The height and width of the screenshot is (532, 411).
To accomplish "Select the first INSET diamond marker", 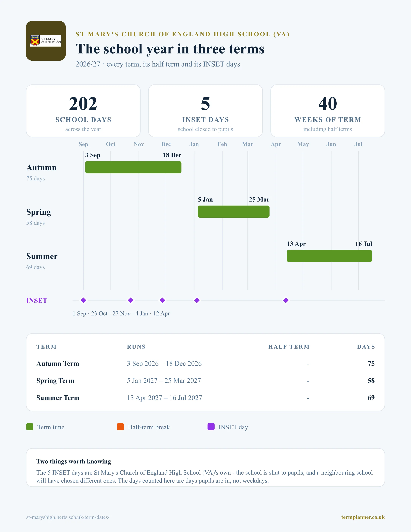I will 83,300.
